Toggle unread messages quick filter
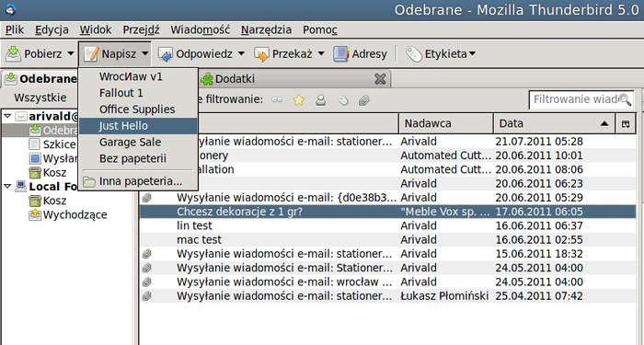Screen dimensions: 644x345 click(x=277, y=99)
